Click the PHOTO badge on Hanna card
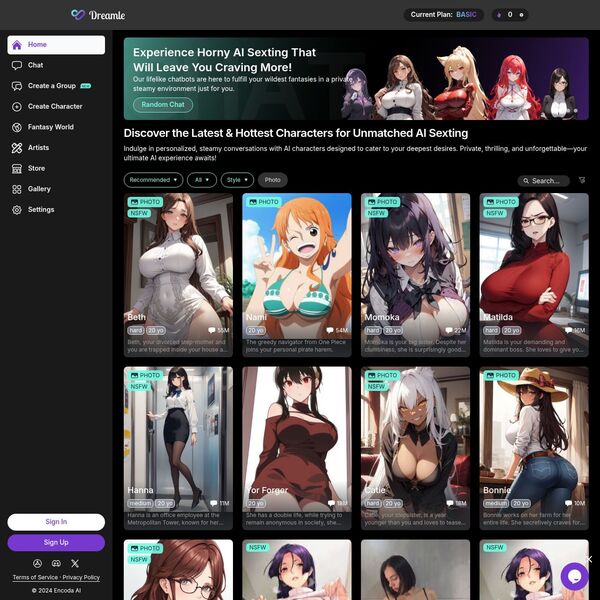 point(145,375)
